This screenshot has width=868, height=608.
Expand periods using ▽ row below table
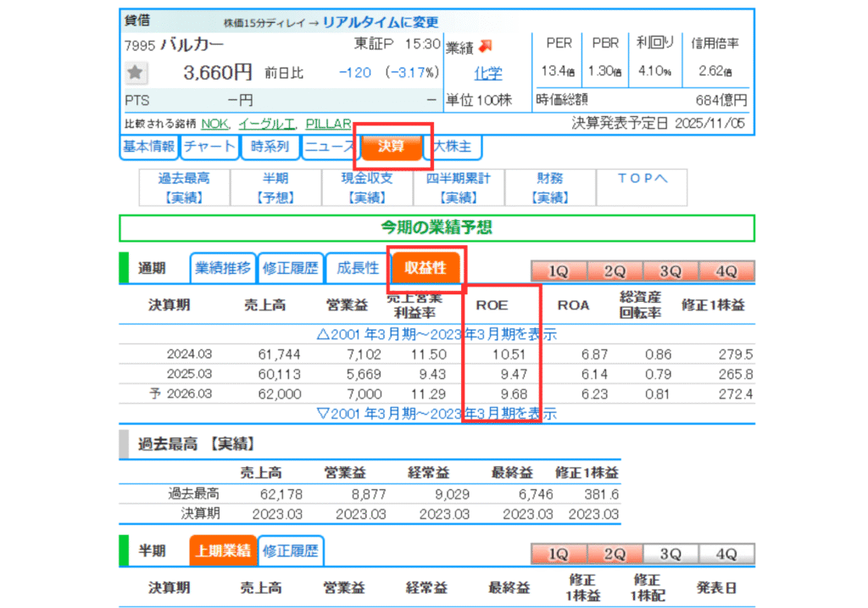click(x=436, y=414)
